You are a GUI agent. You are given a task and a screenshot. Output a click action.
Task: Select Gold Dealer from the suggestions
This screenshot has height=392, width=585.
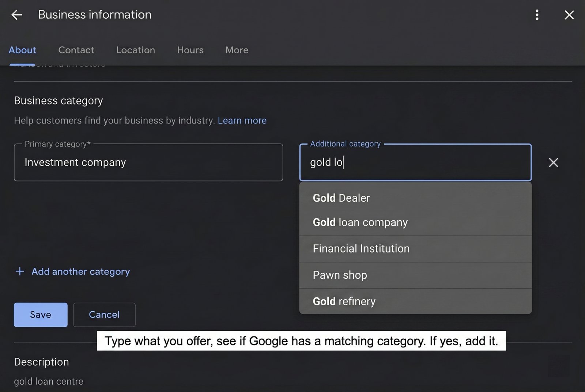415,198
